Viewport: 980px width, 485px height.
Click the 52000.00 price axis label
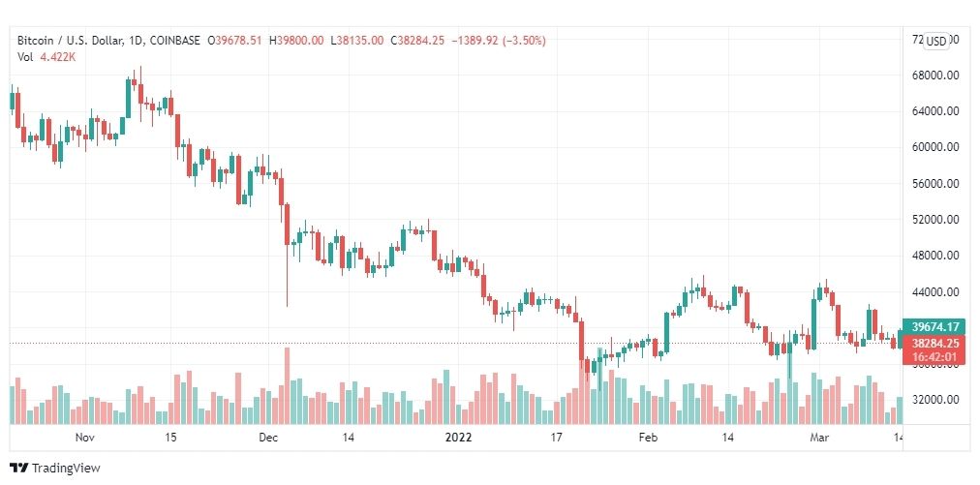coord(935,220)
